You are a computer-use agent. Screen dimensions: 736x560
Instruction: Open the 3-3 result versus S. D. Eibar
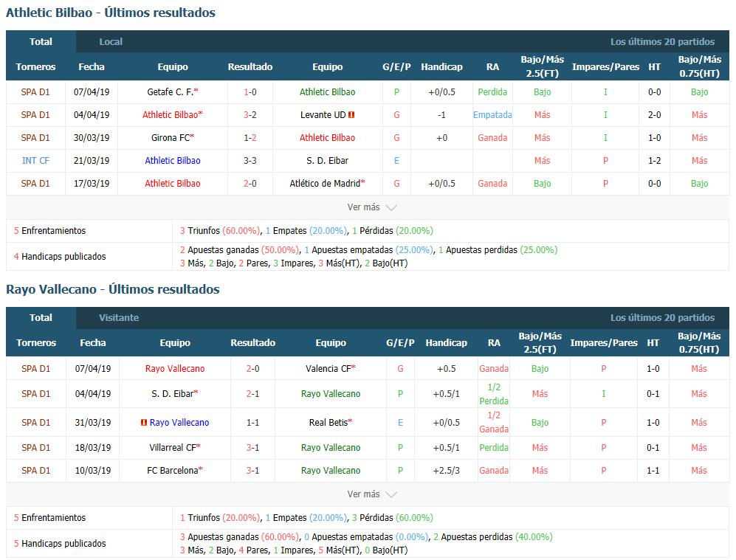point(250,161)
